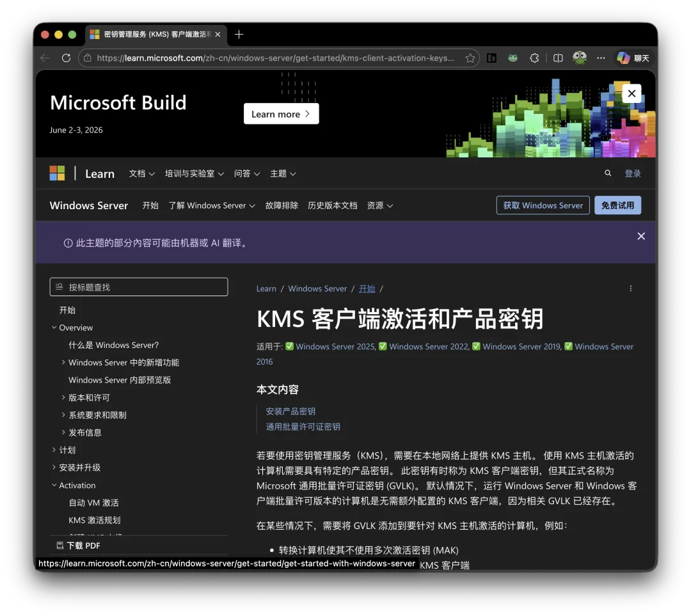Click the frog extension icon
This screenshot has width=691, height=616.
tap(512, 58)
